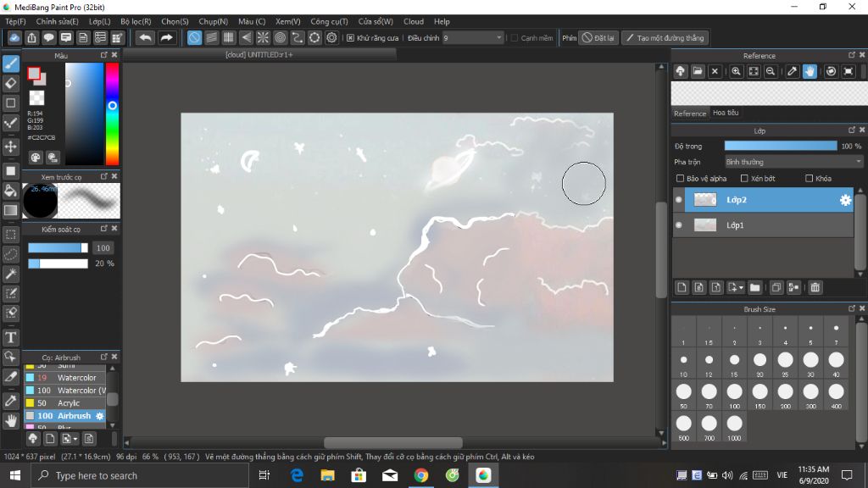Viewport: 868px width, 488px height.
Task: Select the Magic Wand tool
Action: pyautogui.click(x=10, y=274)
